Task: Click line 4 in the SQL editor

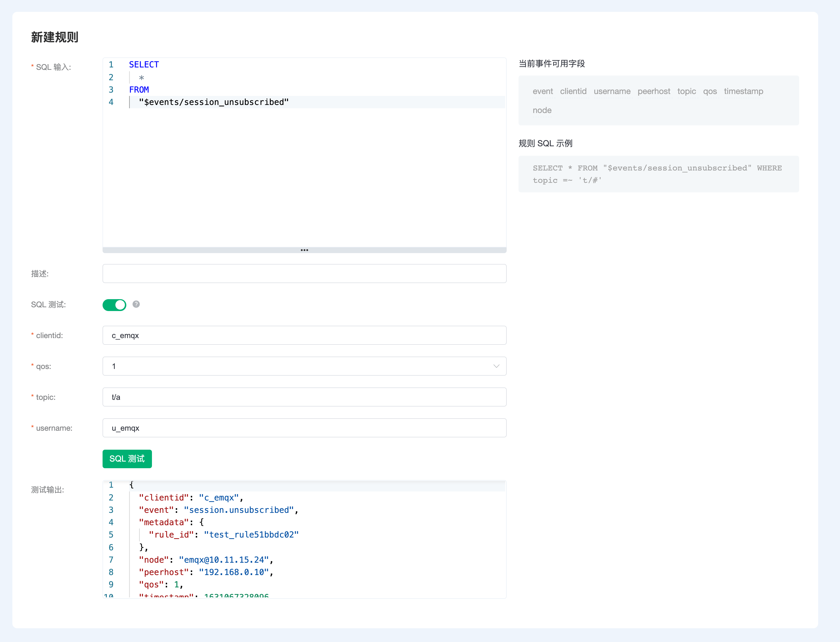Action: (214, 102)
